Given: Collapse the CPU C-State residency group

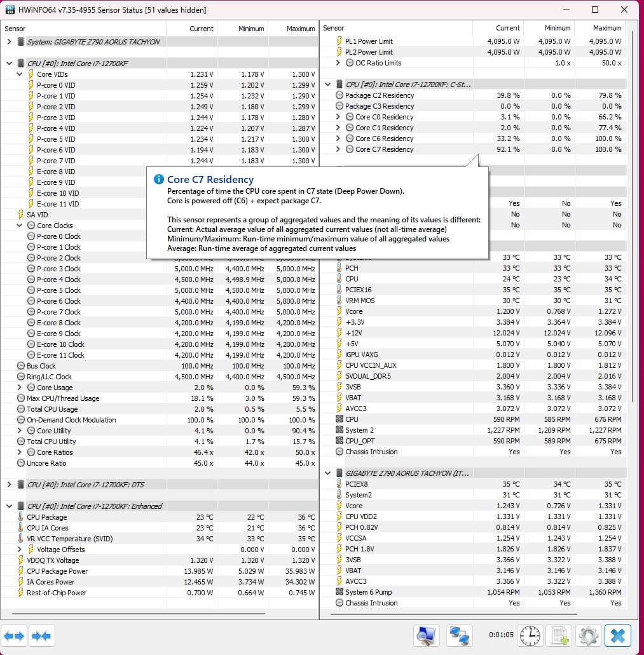Looking at the screenshot, I should tap(328, 84).
